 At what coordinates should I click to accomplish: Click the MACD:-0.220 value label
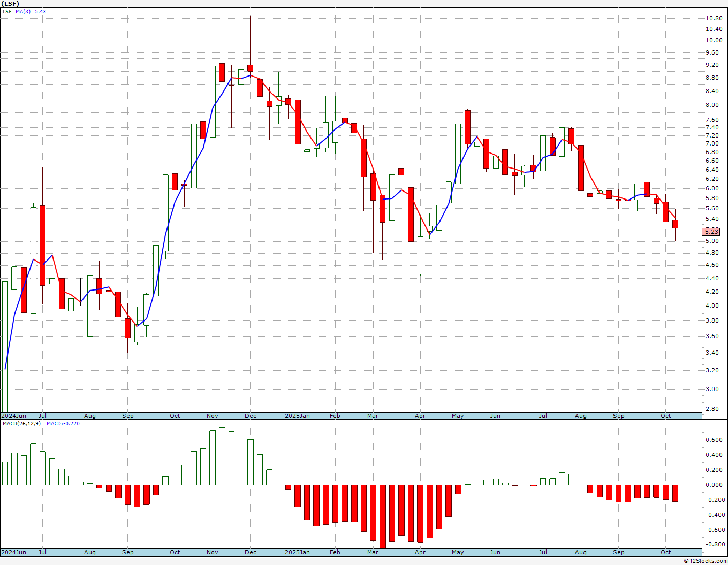[63, 423]
